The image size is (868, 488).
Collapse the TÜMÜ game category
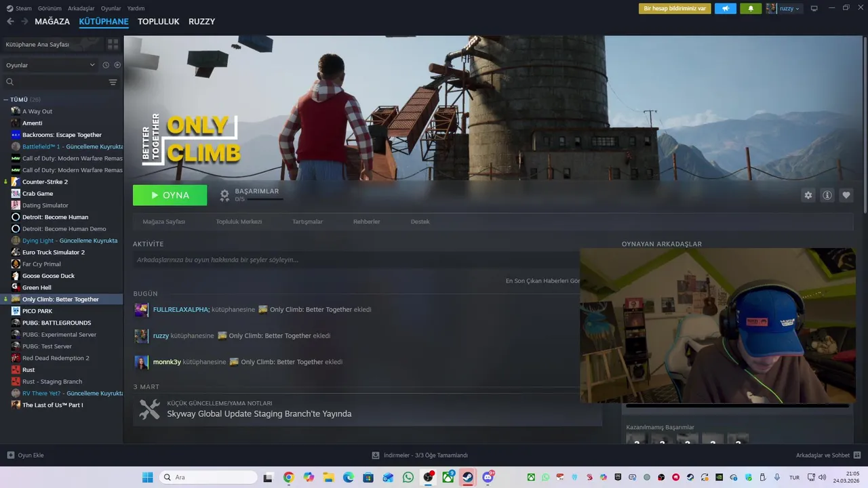click(x=5, y=100)
